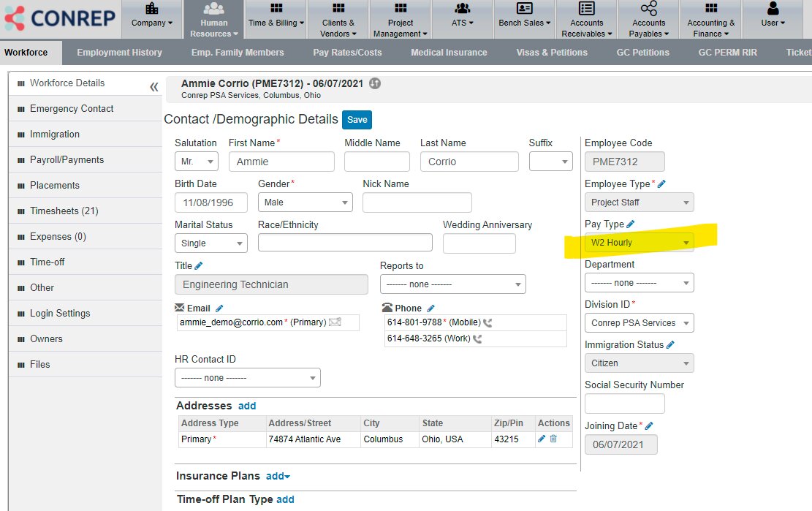Expand the Marital Status dropdown

(210, 243)
